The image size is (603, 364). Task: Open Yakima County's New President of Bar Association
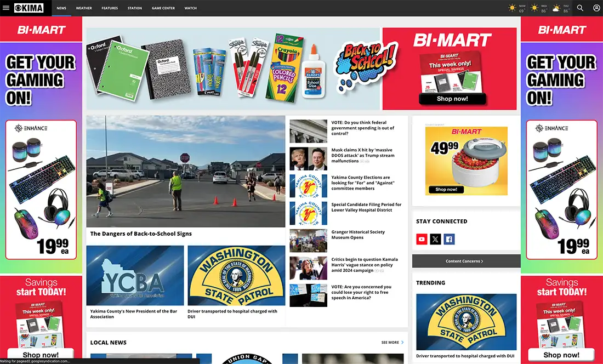pos(134,314)
